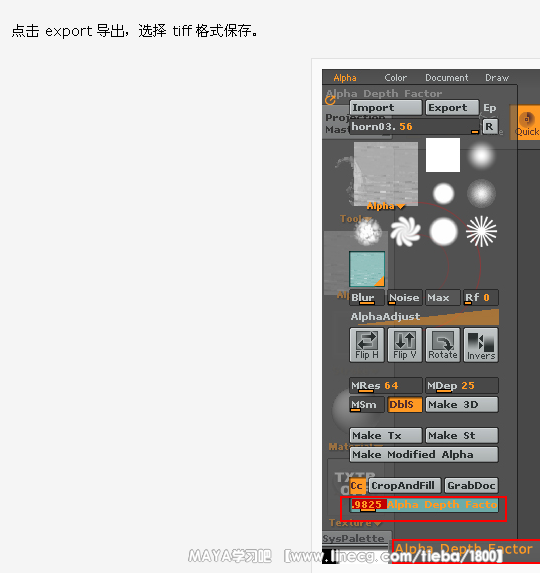Select the large gray horn alpha thumbnail
This screenshot has height=573, width=540.
[x=386, y=174]
